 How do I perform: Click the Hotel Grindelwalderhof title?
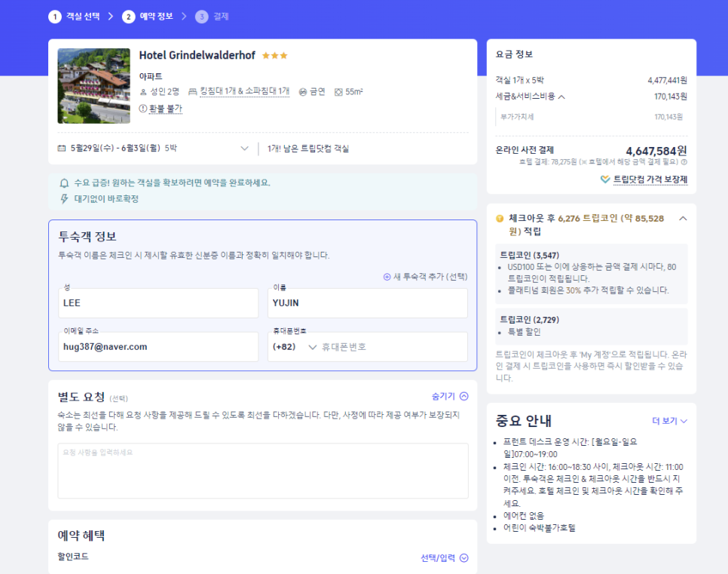coord(197,55)
